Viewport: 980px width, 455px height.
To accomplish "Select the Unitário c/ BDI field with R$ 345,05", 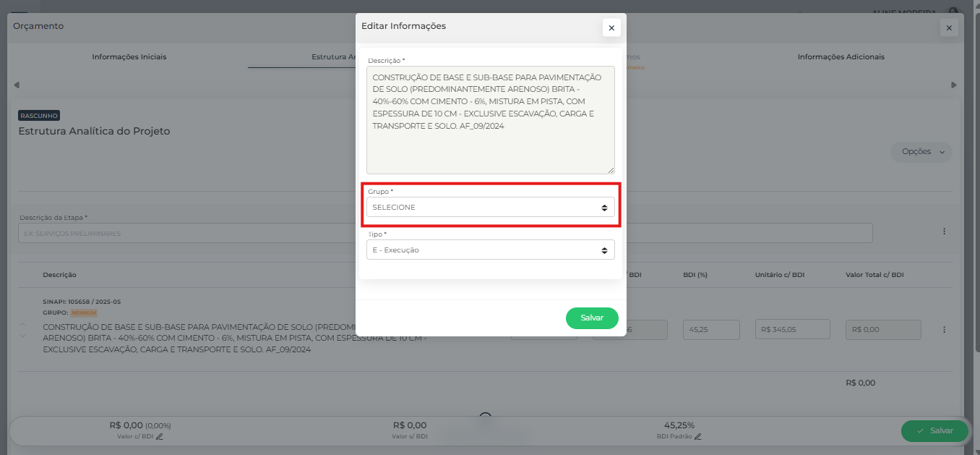I will [x=792, y=330].
